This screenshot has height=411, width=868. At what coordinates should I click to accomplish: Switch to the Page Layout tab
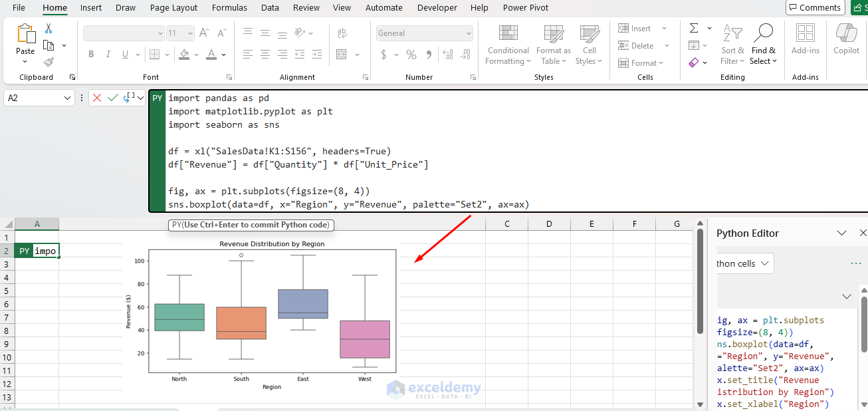(173, 8)
